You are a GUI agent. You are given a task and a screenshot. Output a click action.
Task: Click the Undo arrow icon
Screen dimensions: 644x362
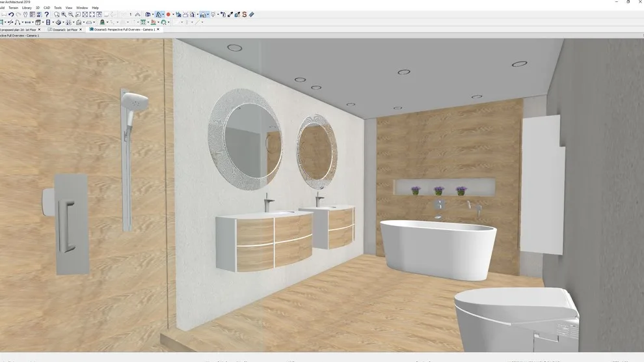coord(11,14)
